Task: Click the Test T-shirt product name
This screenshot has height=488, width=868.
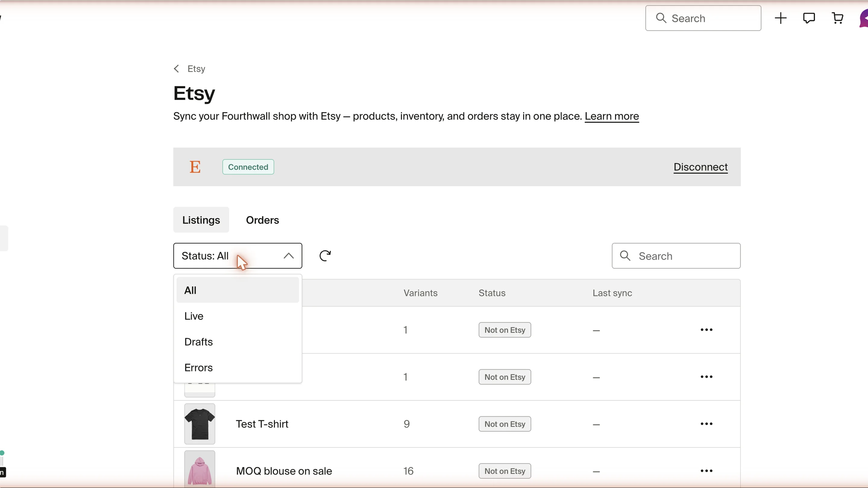Action: click(x=262, y=424)
